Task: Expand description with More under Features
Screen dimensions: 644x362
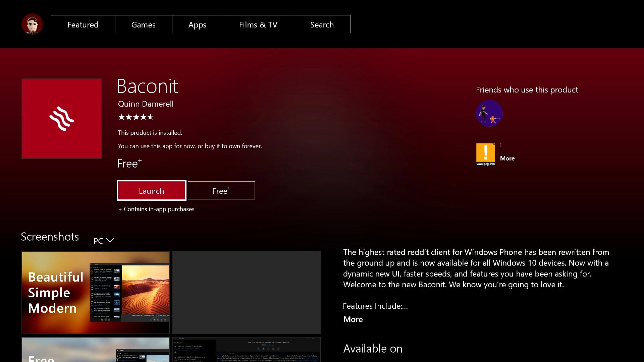Action: (x=353, y=319)
